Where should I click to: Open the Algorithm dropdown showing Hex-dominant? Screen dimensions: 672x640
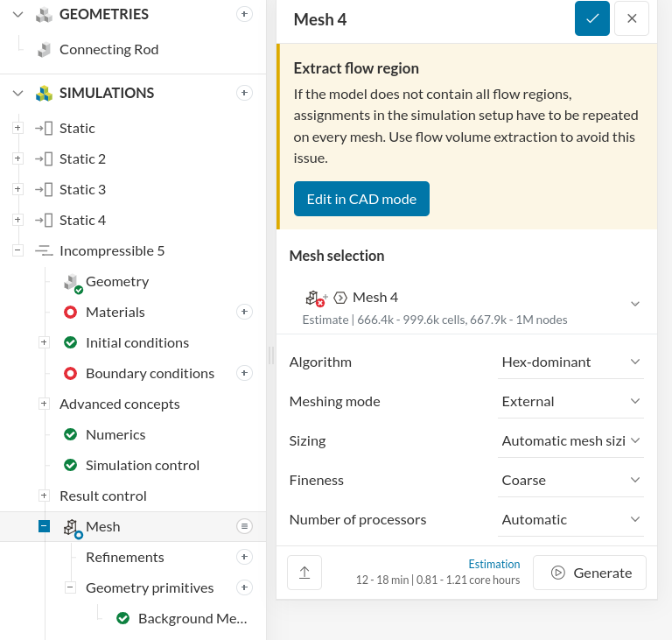(570, 362)
